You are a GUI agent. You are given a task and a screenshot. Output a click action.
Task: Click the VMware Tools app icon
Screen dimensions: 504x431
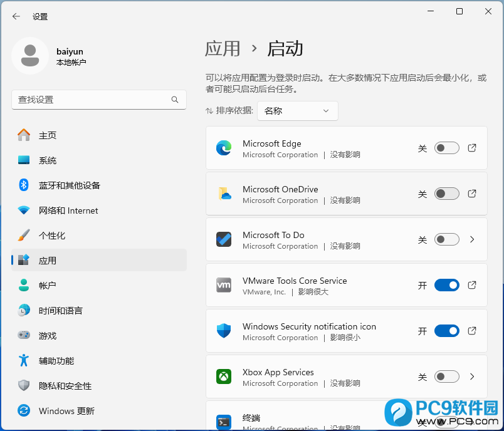tap(224, 285)
